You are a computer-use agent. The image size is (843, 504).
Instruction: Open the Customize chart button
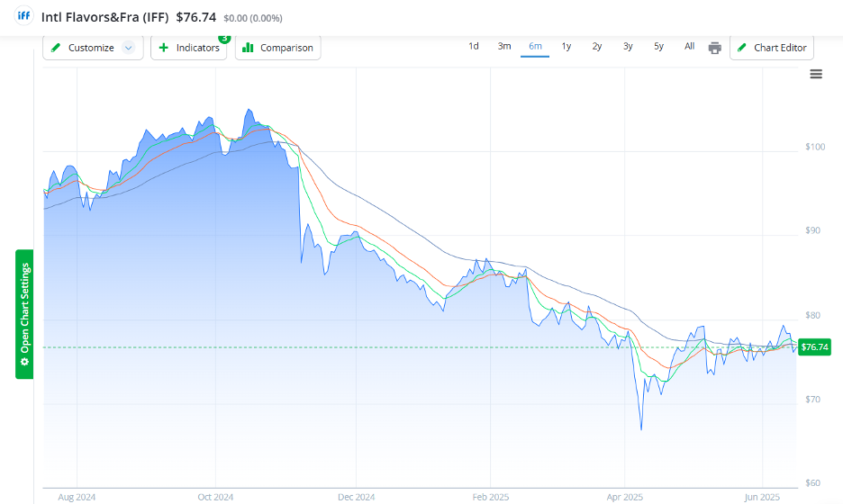(x=93, y=48)
